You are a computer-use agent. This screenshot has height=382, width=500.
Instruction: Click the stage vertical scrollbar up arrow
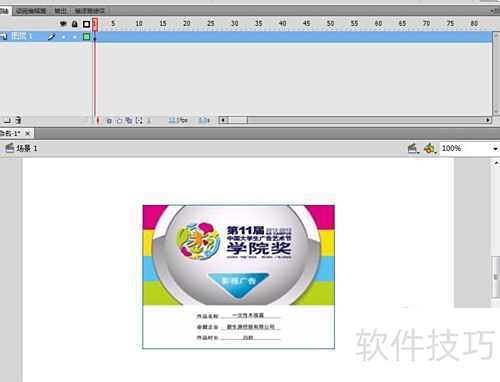(x=496, y=163)
